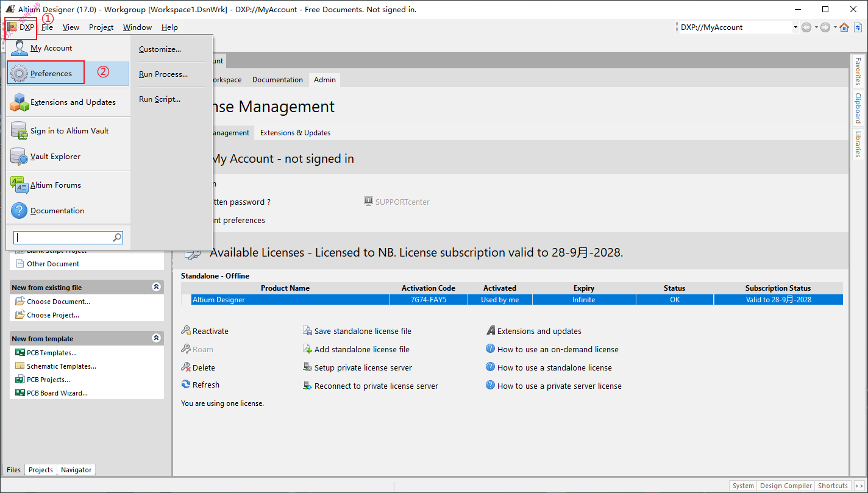Image resolution: width=868 pixels, height=493 pixels.
Task: Open the File menu
Action: pos(47,27)
